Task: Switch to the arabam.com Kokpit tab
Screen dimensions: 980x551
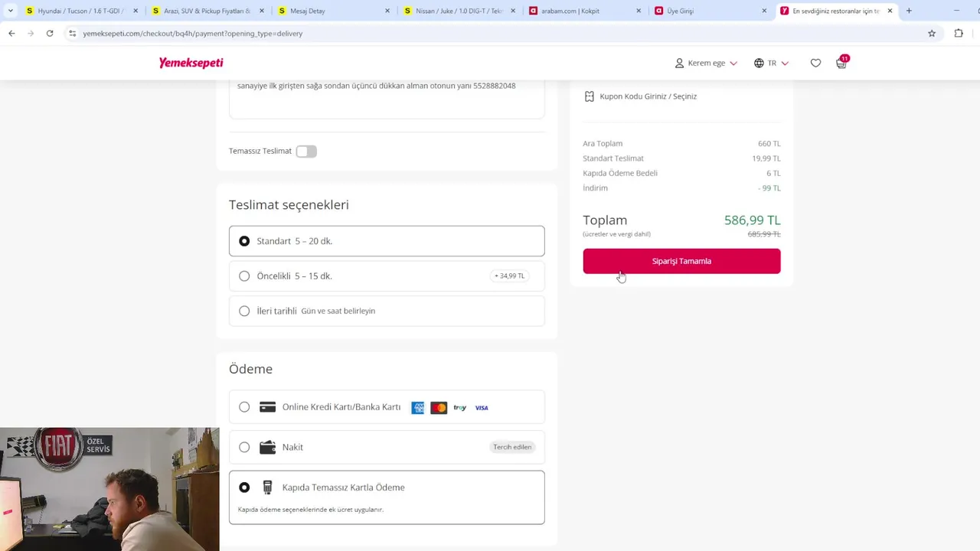Action: 570,11
